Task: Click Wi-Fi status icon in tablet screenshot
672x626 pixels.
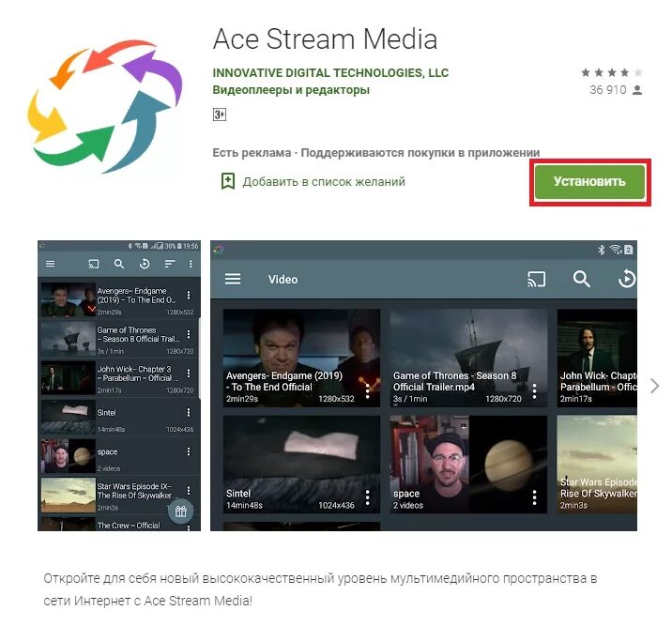Action: (x=616, y=250)
